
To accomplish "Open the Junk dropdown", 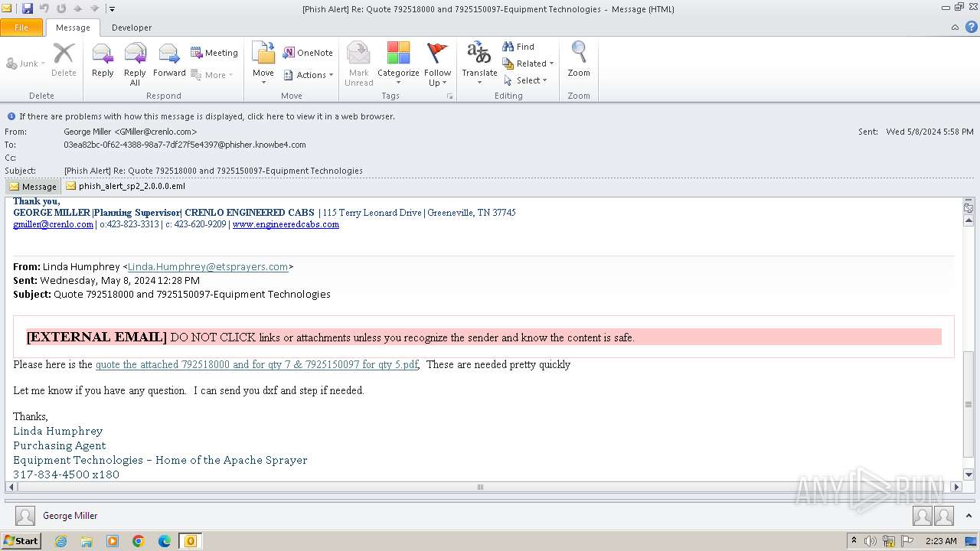I will click(x=25, y=64).
